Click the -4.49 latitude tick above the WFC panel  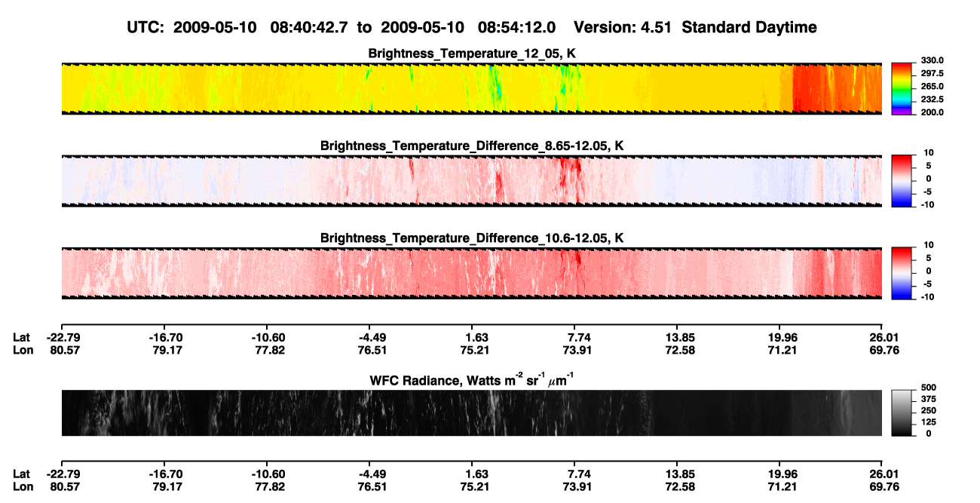click(370, 338)
